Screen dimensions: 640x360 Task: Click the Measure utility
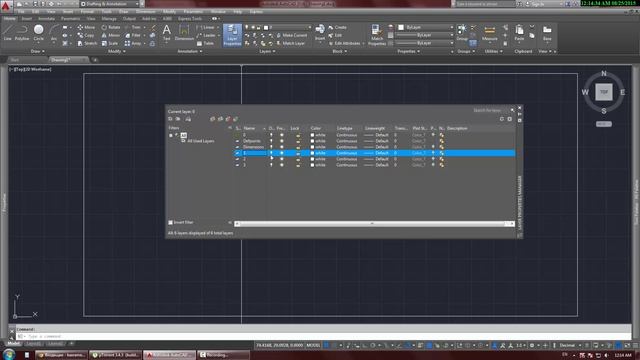pyautogui.click(x=489, y=33)
